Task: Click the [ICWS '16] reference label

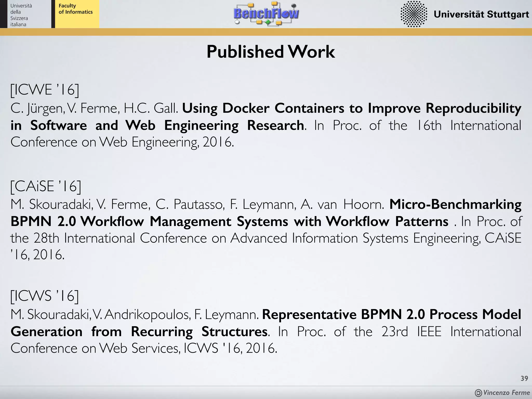Action: [x=44, y=296]
